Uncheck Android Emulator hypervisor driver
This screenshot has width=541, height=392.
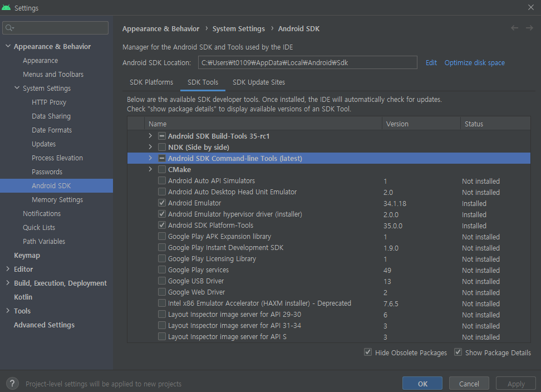162,214
